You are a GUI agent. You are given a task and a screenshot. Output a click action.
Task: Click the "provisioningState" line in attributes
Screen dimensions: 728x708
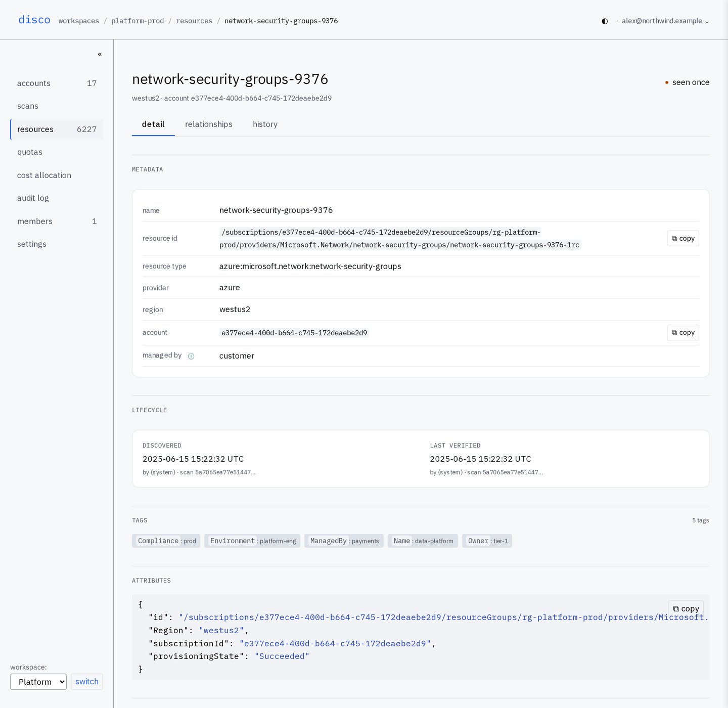tap(229, 656)
